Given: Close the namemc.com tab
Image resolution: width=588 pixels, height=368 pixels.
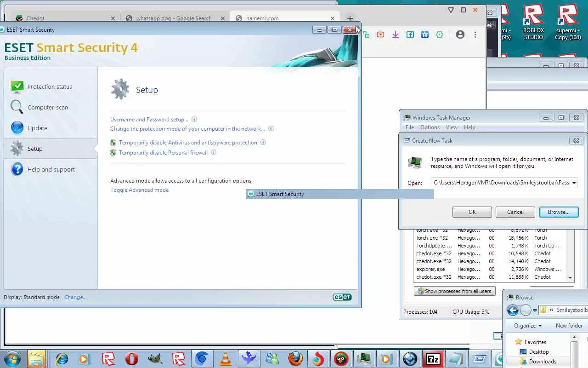Looking at the screenshot, I should point(333,18).
